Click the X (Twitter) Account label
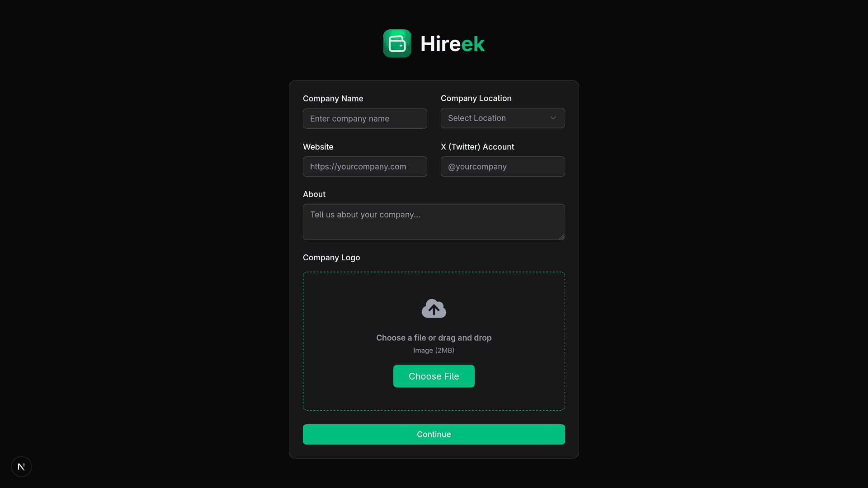Screen dimensions: 868x488 [x=477, y=147]
